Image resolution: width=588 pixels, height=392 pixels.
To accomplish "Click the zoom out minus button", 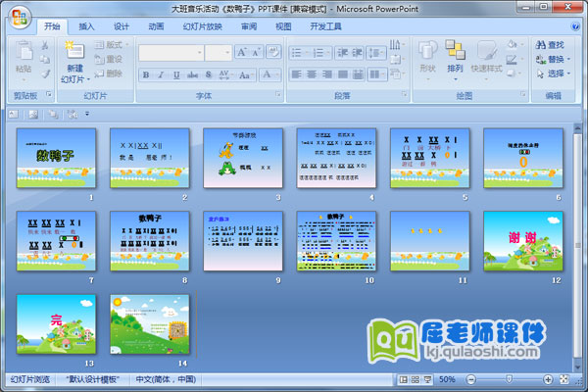I will (471, 379).
